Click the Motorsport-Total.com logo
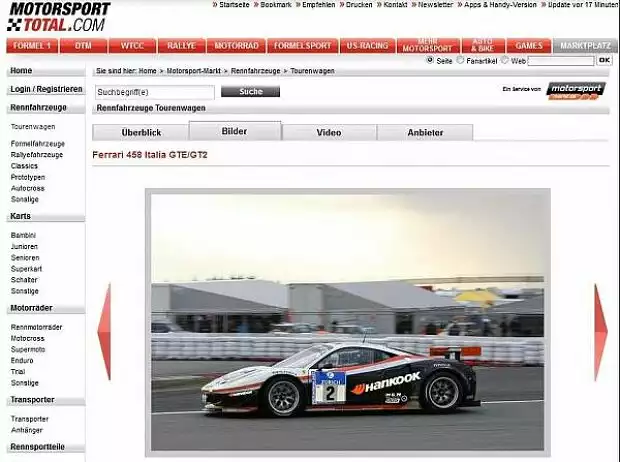Viewport: 620px width, 462px height. 59,17
